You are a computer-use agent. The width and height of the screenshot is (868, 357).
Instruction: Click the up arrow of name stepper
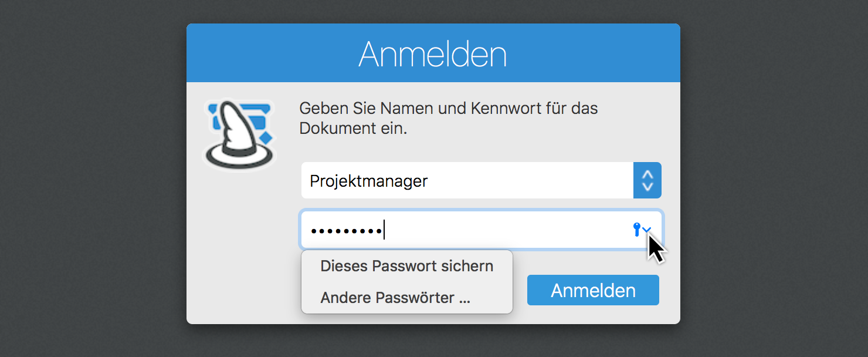[x=647, y=174]
